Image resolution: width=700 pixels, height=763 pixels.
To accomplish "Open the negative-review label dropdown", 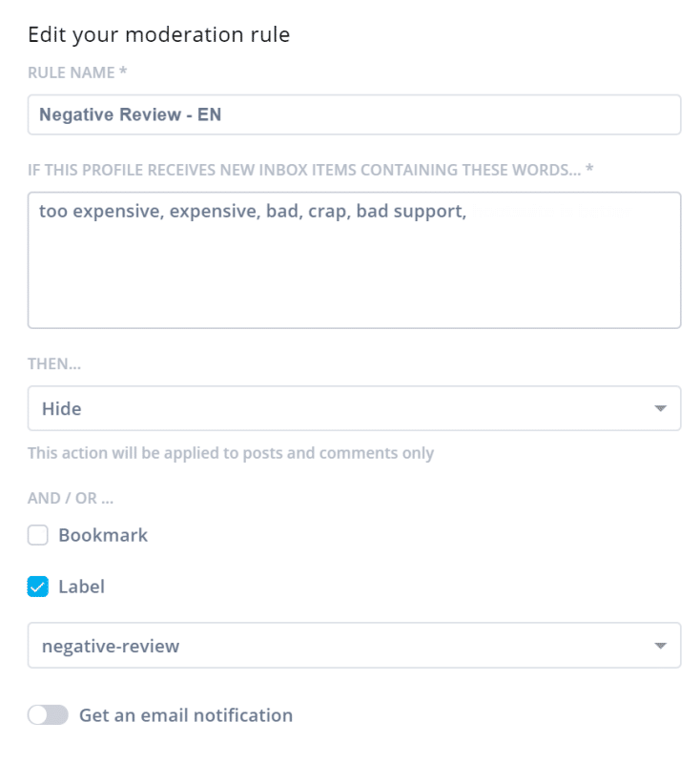I will coord(354,646).
